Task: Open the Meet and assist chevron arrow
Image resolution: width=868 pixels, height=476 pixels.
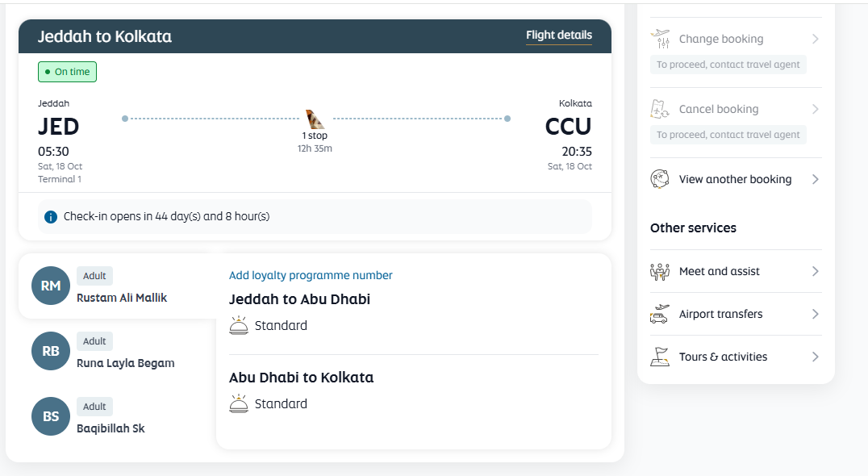Action: [x=816, y=271]
